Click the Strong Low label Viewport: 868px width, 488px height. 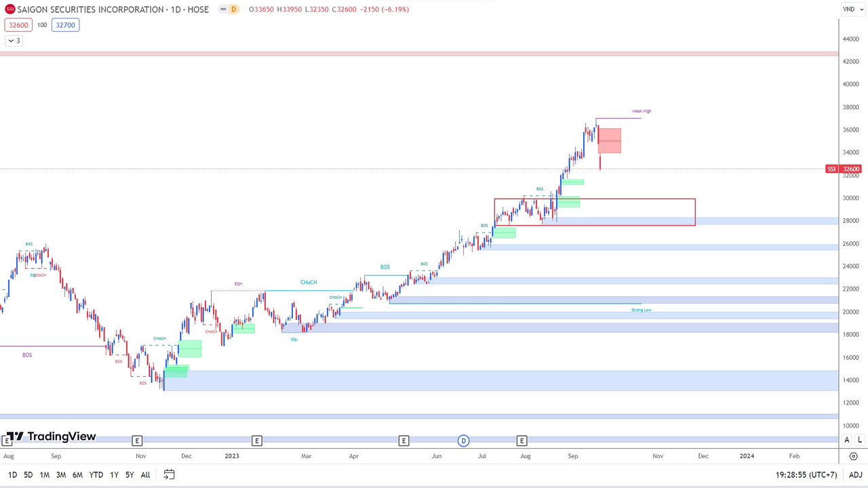641,310
